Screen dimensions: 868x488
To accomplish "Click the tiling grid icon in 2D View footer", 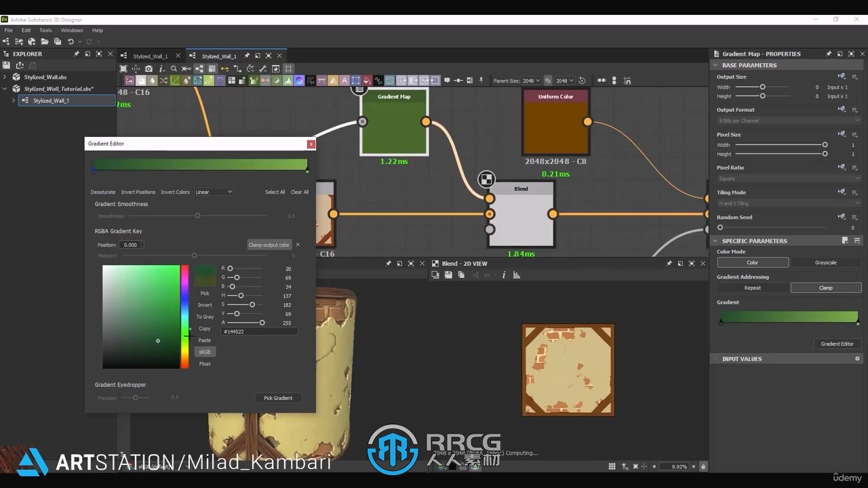I will (x=612, y=466).
